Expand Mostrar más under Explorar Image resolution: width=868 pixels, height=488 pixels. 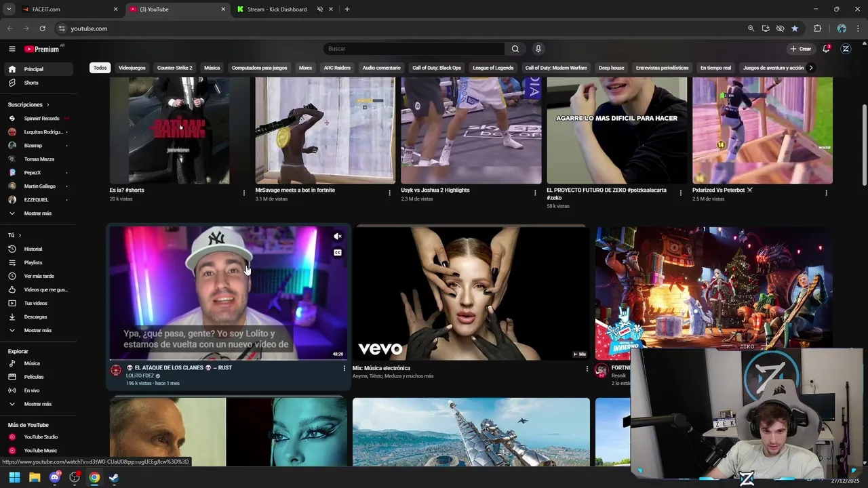coord(38,404)
